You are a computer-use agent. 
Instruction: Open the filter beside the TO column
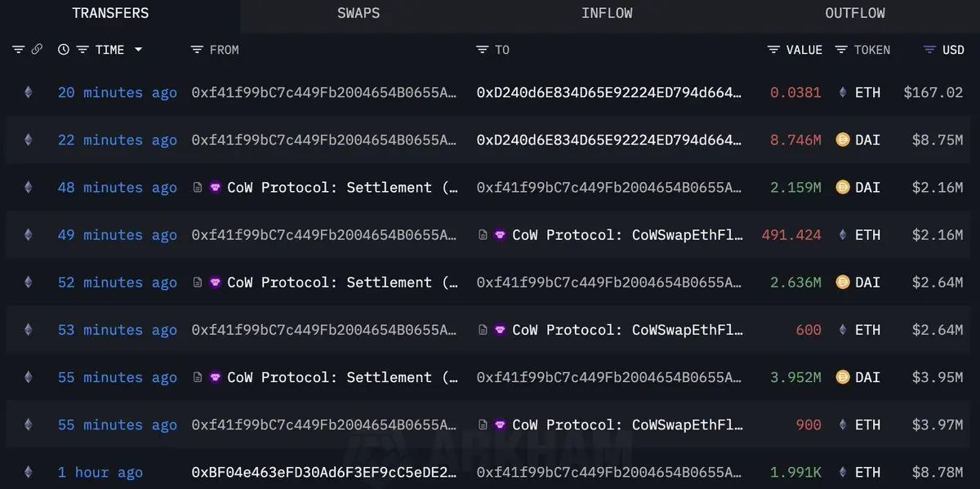pyautogui.click(x=483, y=50)
